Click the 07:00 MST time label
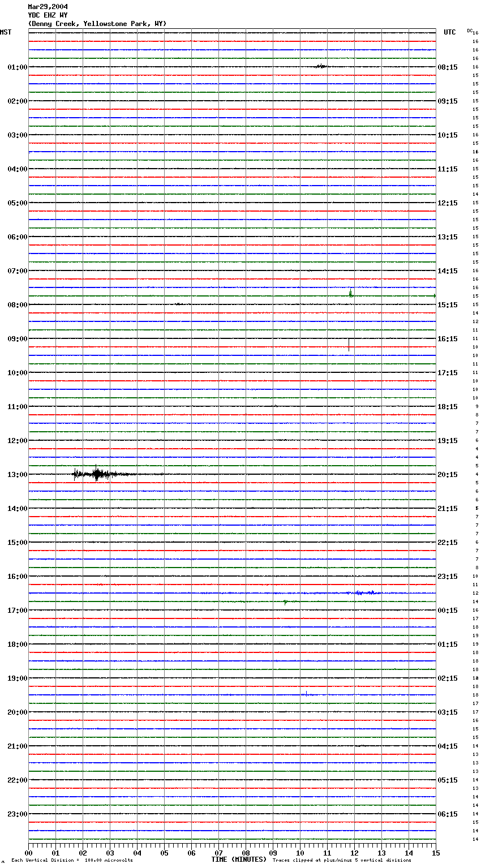481x868 pixels. click(x=18, y=271)
